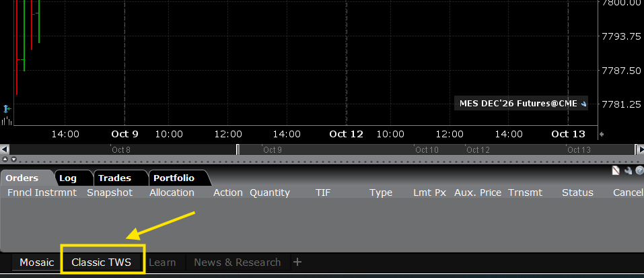Click the chart scrollbar right arrow
The height and width of the screenshot is (278, 644).
click(x=639, y=149)
